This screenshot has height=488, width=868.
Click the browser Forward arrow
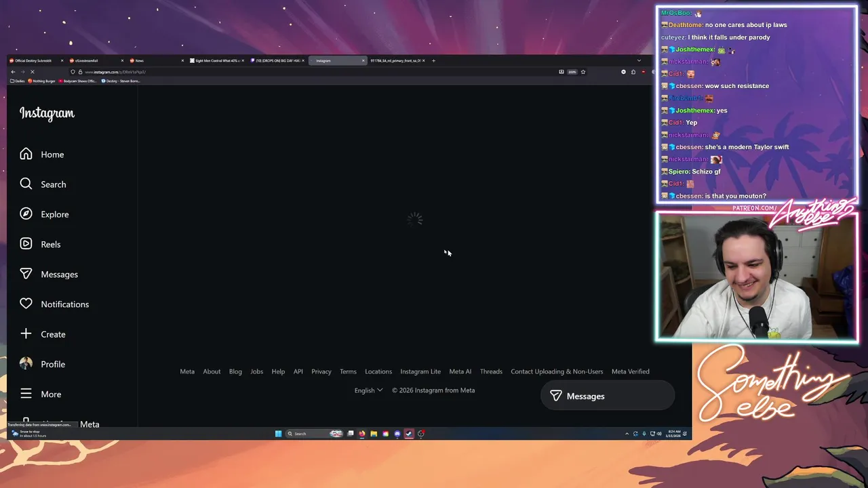click(22, 72)
